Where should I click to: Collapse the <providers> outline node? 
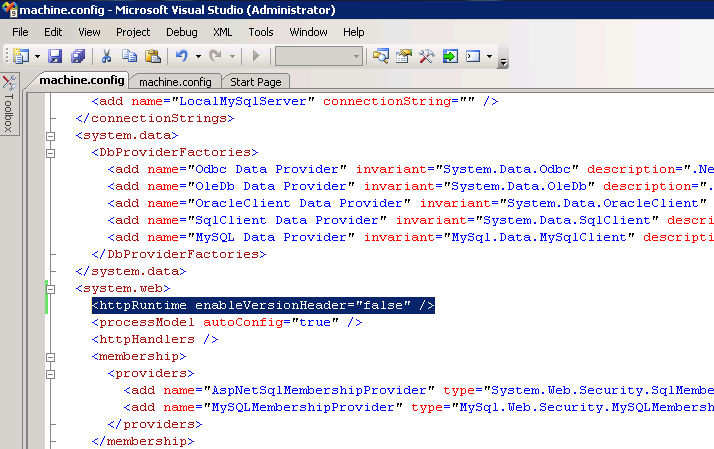[x=51, y=374]
